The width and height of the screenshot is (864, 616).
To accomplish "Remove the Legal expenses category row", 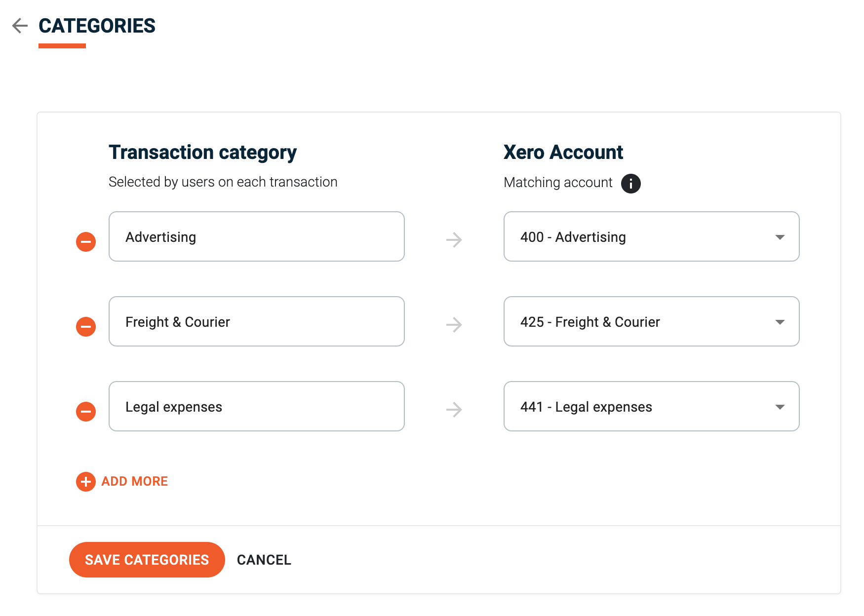I will click(x=85, y=411).
